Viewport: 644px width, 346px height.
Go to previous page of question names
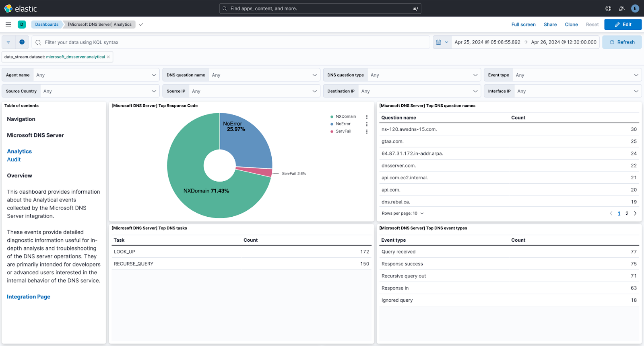pyautogui.click(x=611, y=213)
